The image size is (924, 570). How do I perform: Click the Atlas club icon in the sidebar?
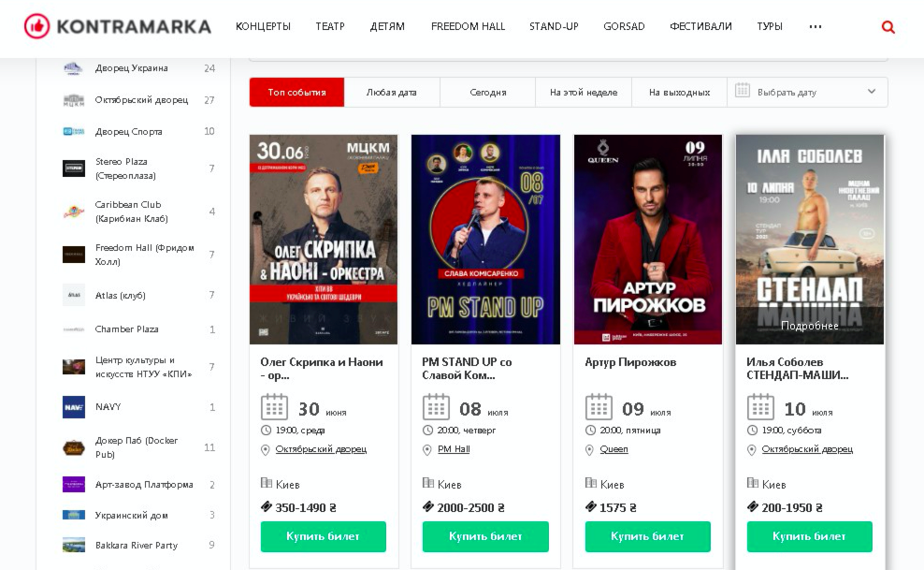pos(73,295)
